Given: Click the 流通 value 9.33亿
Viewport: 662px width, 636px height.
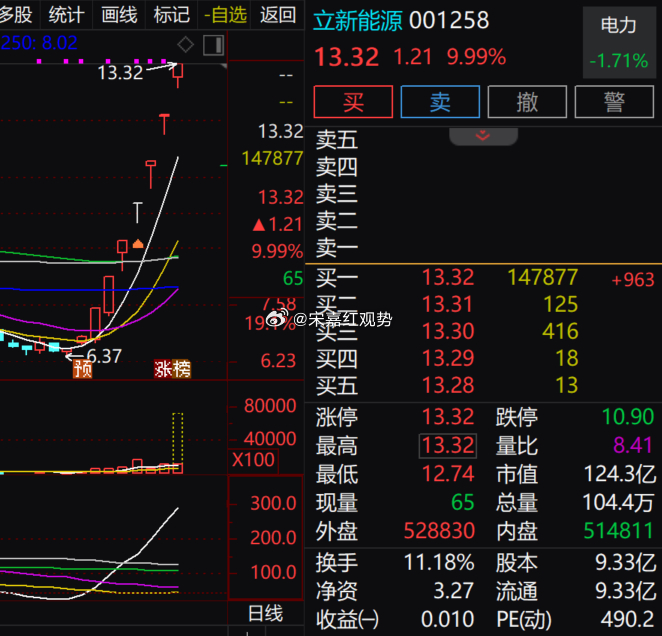Looking at the screenshot, I should tap(626, 591).
